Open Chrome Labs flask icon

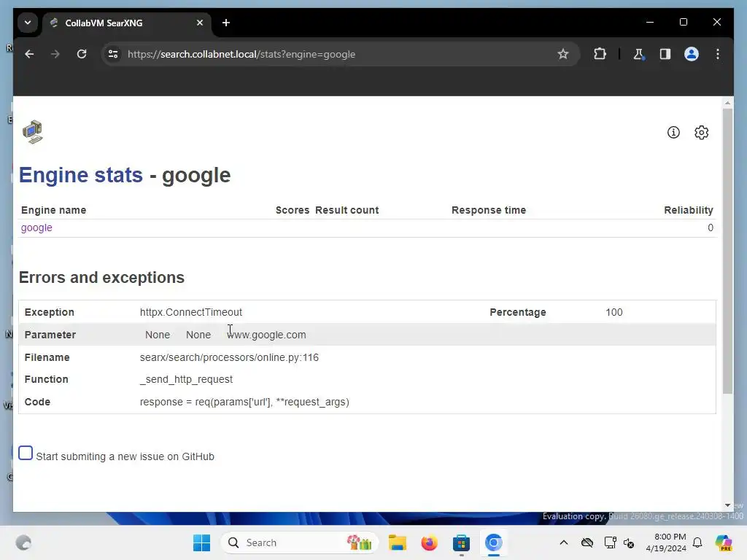(x=638, y=54)
